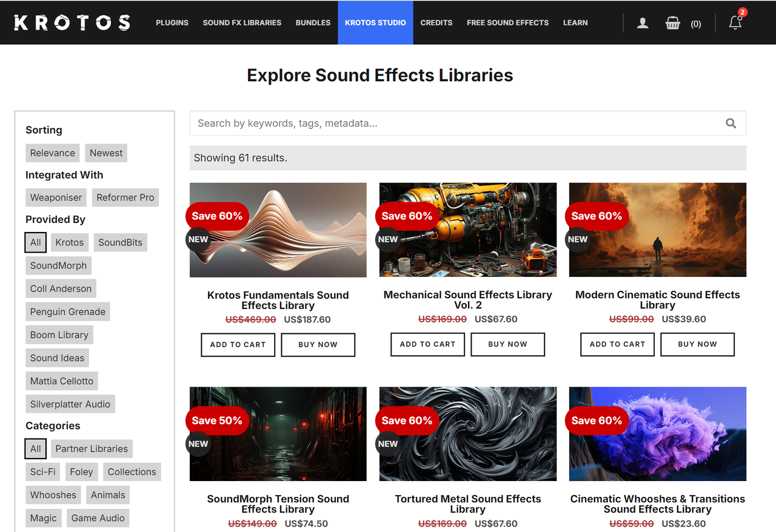Filter libraries by Weaponiser integration
The width and height of the screenshot is (776, 532).
click(x=56, y=197)
